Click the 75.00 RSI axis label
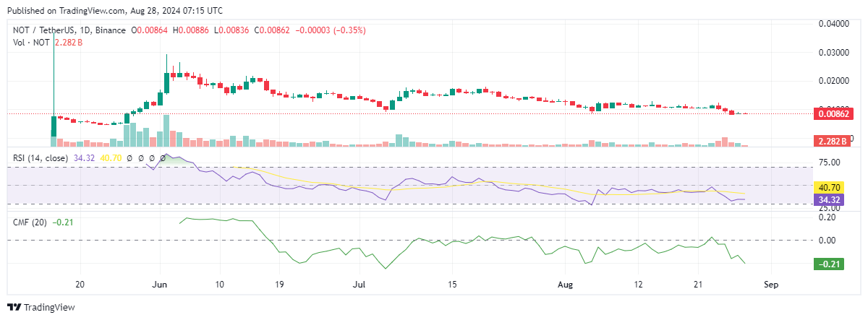 coord(829,163)
